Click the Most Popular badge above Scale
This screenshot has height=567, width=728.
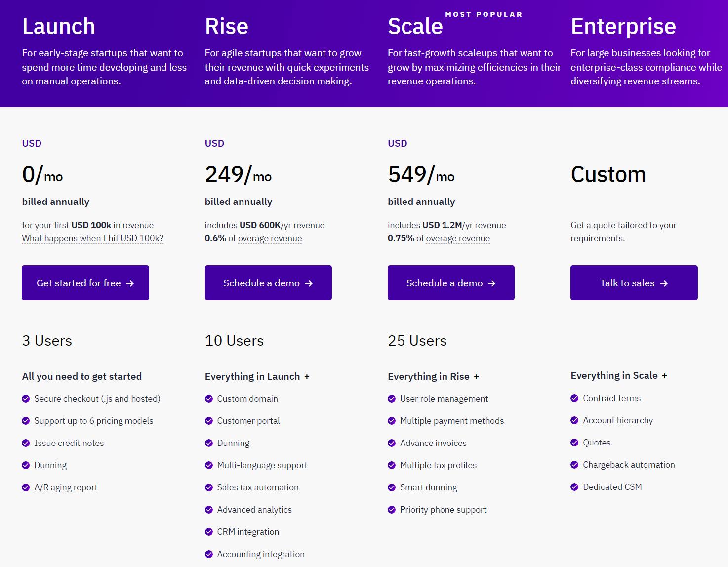point(484,14)
